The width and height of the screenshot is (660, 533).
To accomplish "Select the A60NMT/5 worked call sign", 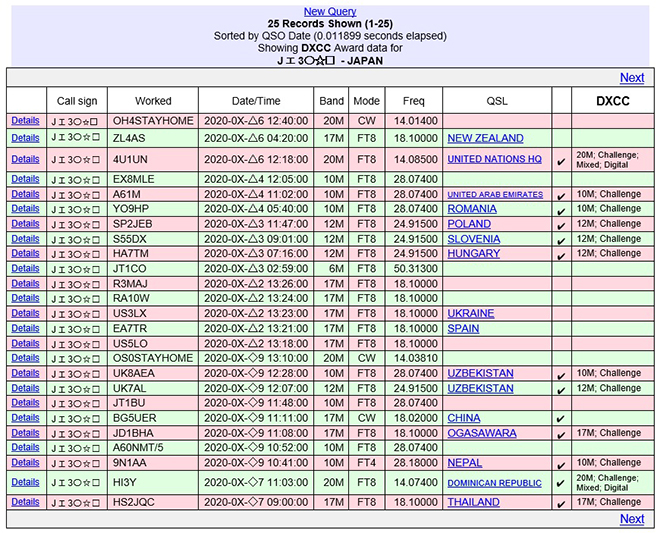I will tap(138, 448).
